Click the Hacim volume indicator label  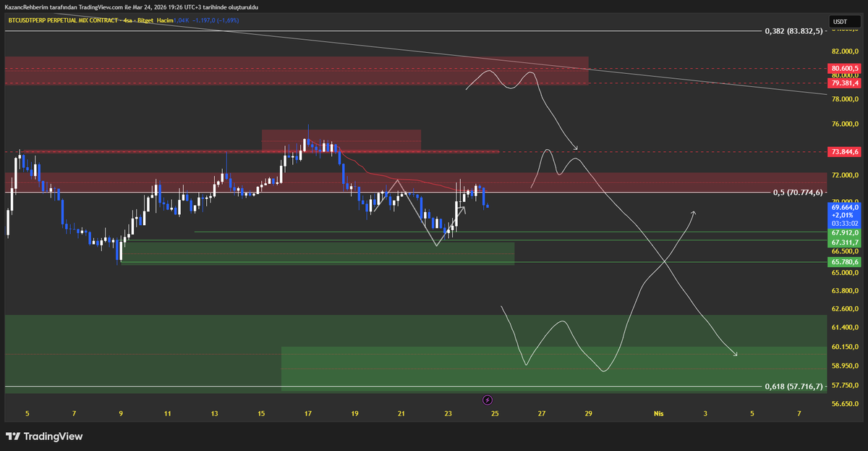tap(165, 20)
